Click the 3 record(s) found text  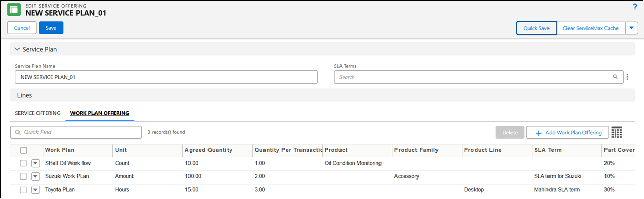(166, 132)
